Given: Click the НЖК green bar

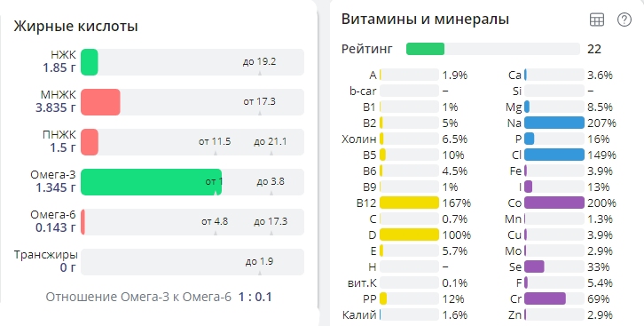Looking at the screenshot, I should [89, 62].
